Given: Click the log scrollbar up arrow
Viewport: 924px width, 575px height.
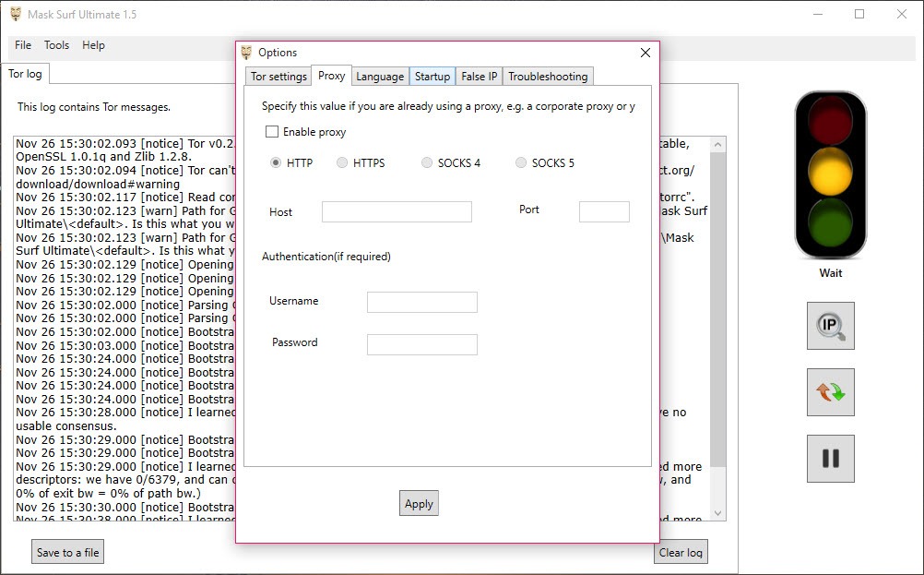Looking at the screenshot, I should [x=717, y=145].
